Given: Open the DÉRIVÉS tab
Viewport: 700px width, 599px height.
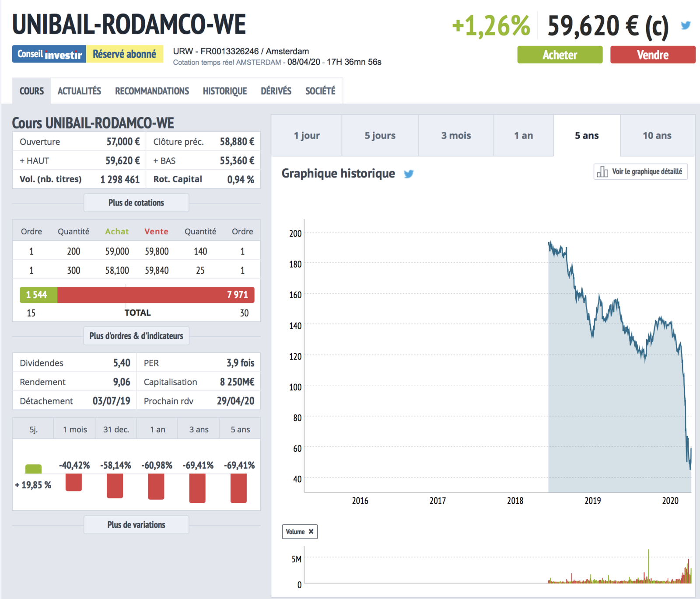Looking at the screenshot, I should click(276, 91).
